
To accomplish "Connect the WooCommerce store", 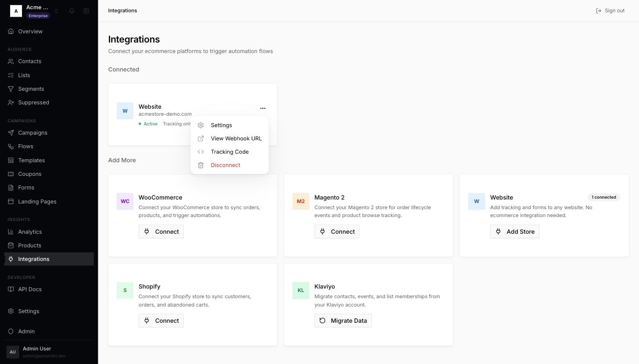I will (161, 232).
